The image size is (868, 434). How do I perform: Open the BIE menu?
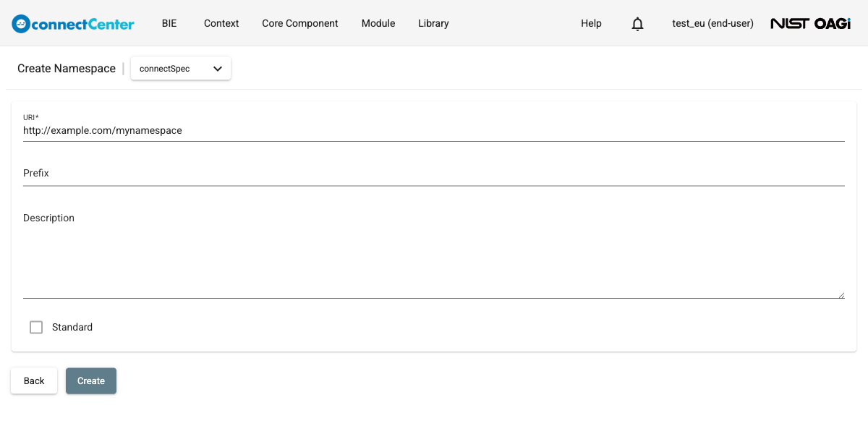[169, 23]
